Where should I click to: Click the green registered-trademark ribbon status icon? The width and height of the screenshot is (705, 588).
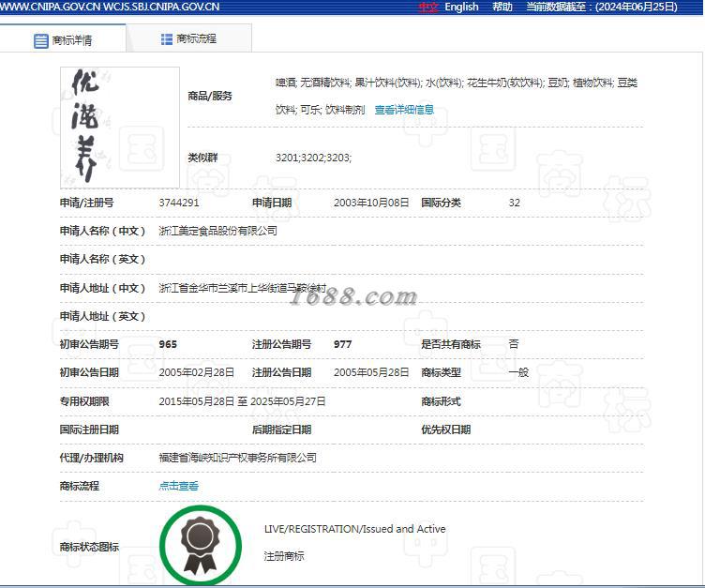point(201,545)
